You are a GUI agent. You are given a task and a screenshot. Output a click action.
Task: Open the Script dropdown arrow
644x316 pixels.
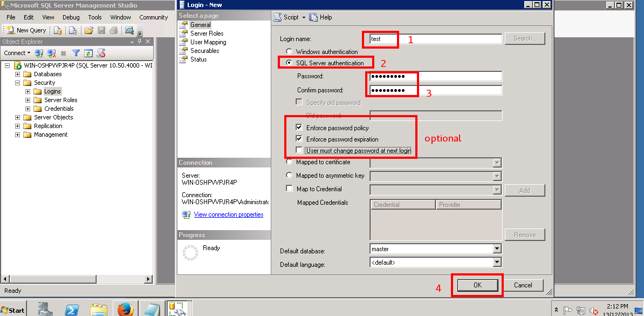304,17
